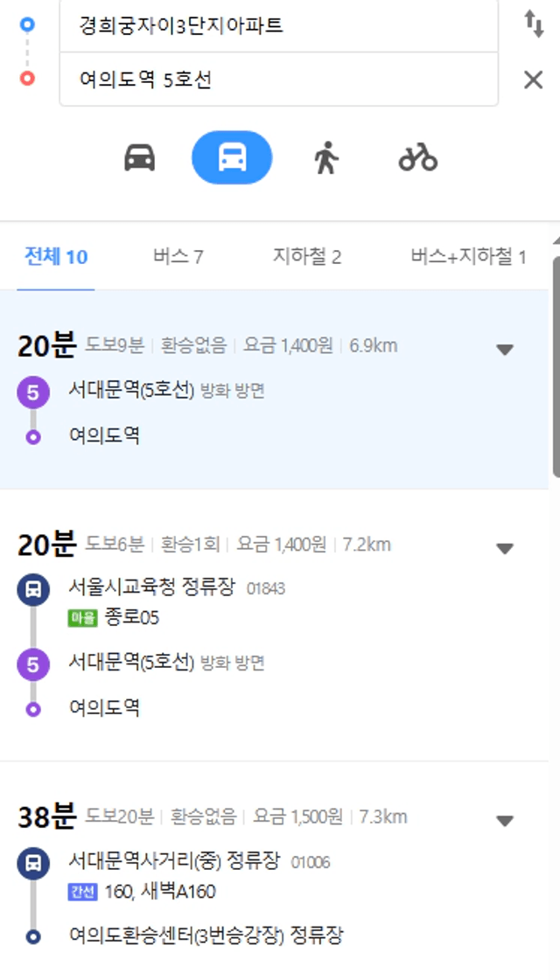This screenshot has height=980, width=560.
Task: Expand the 38분 route details arrow
Action: (504, 821)
